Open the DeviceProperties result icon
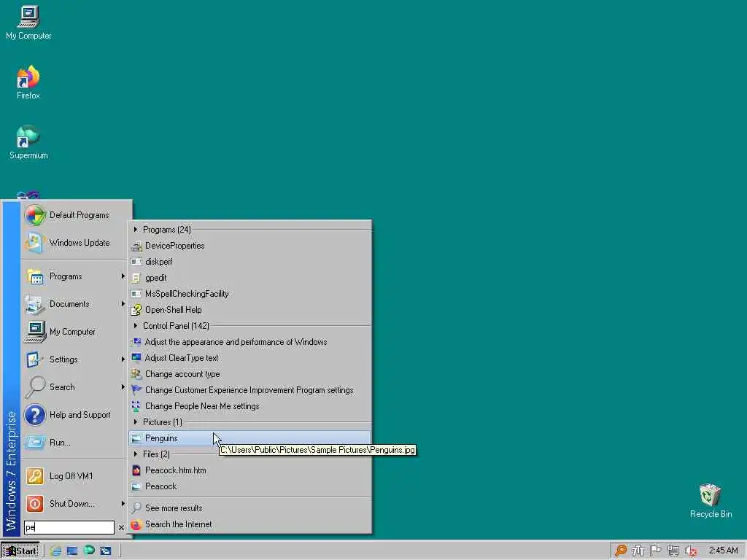Viewport: 747px width, 560px height. pos(136,246)
